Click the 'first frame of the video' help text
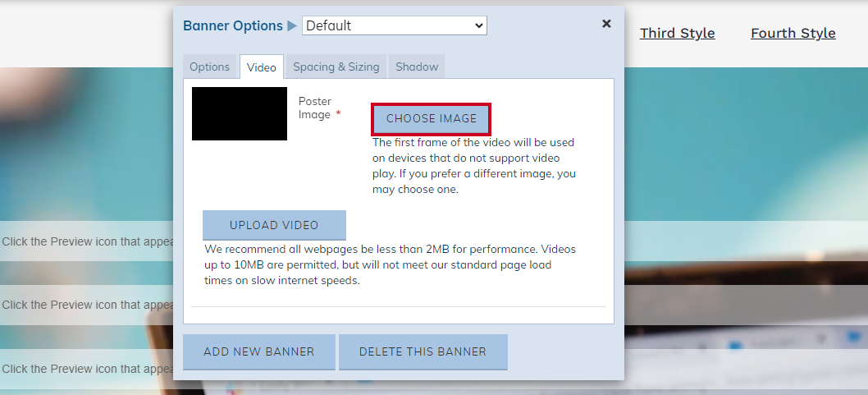 pos(474,166)
